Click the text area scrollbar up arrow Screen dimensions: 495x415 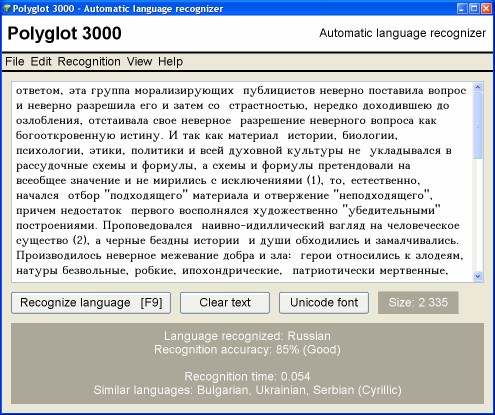(x=478, y=87)
